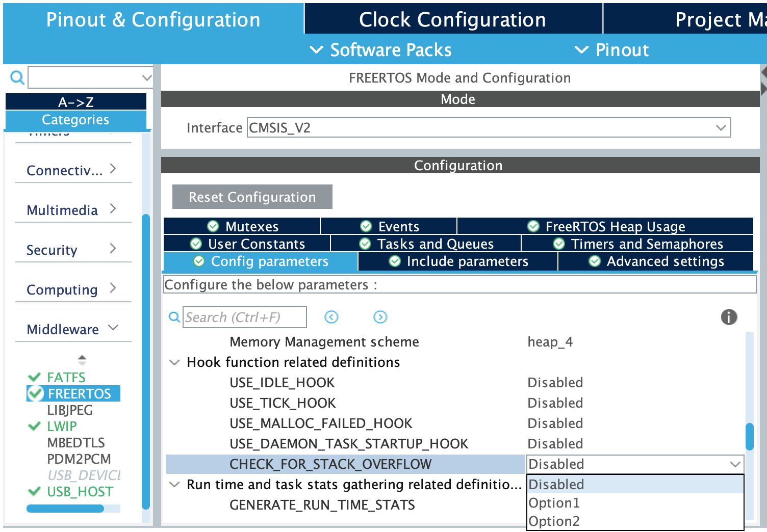Viewport: 767px width, 532px height.
Task: Open the Interface CMSIS_V2 dropdown
Action: click(489, 127)
